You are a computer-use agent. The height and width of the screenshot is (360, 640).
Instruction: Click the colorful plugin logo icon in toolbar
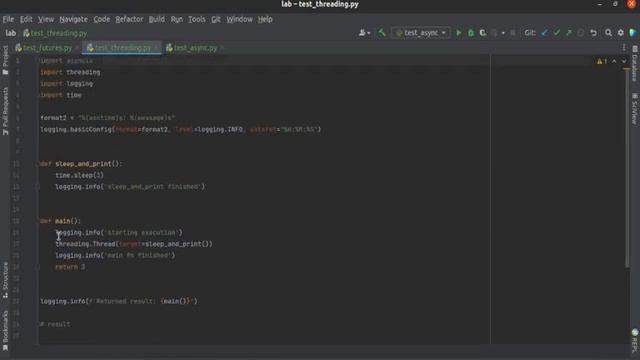click(x=633, y=33)
